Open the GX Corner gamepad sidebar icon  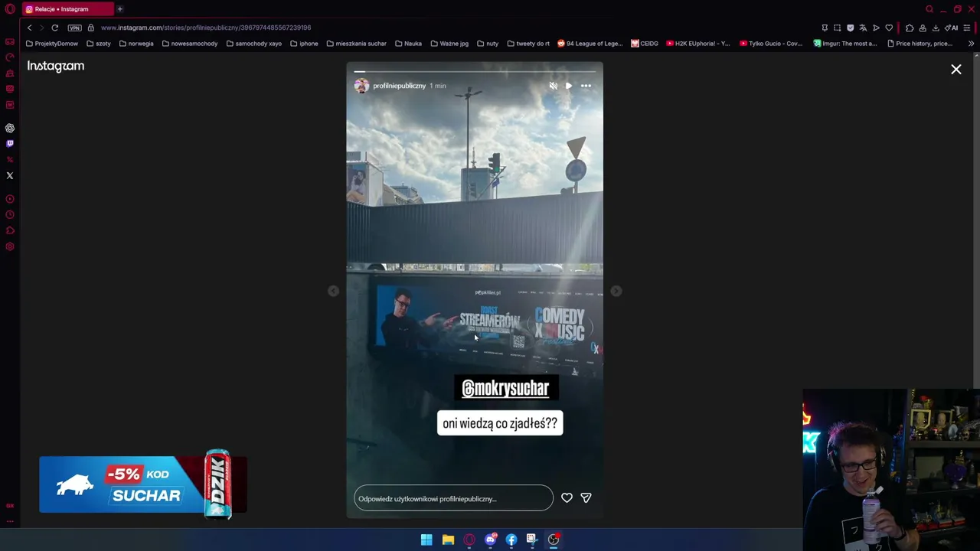point(10,42)
